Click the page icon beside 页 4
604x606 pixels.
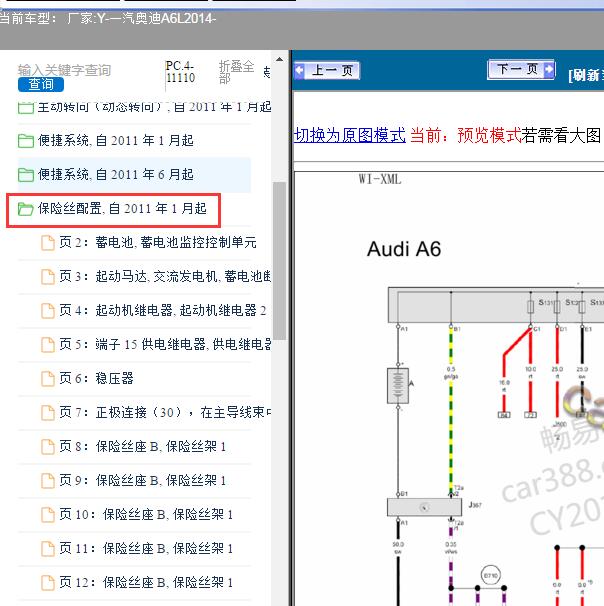click(48, 311)
